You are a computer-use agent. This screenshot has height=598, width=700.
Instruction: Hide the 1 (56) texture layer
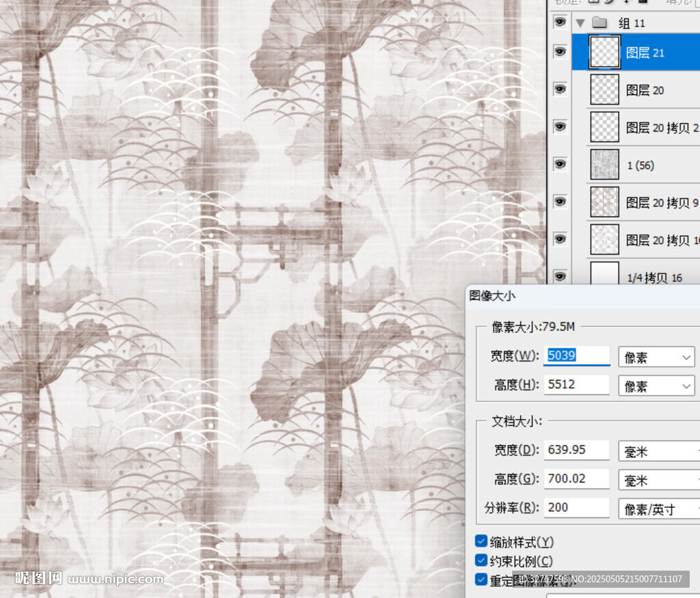pos(560,164)
